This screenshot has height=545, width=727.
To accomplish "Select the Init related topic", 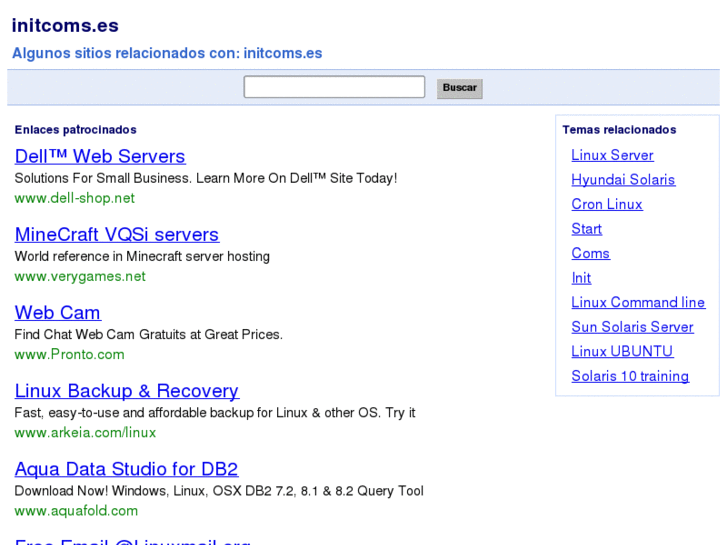I will pyautogui.click(x=581, y=278).
